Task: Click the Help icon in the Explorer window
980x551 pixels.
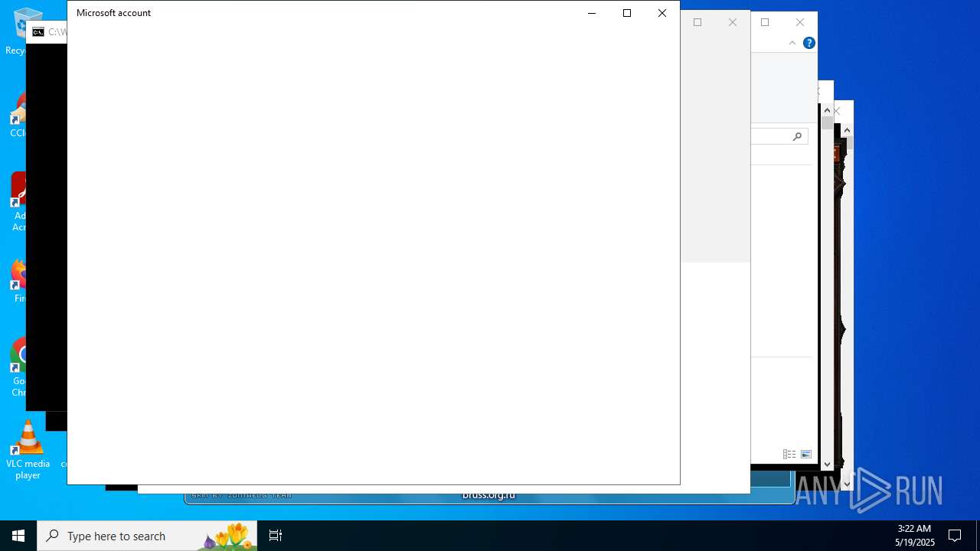Action: click(x=808, y=43)
